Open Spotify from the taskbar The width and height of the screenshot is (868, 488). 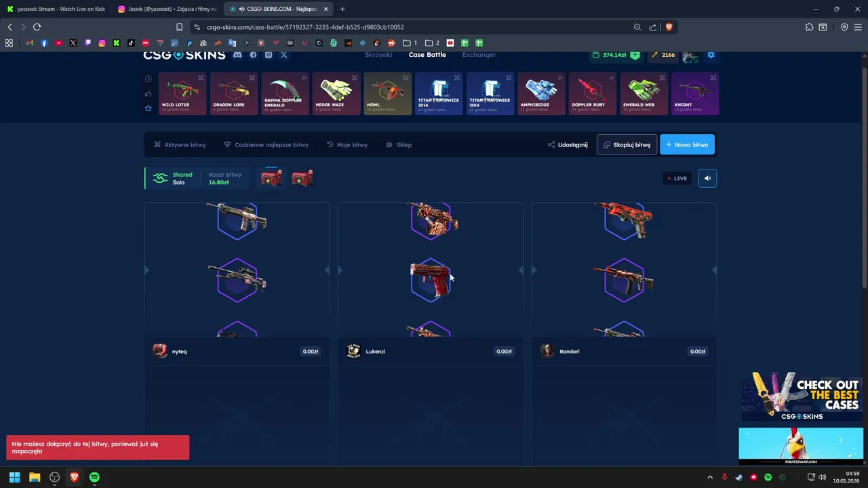click(x=94, y=477)
